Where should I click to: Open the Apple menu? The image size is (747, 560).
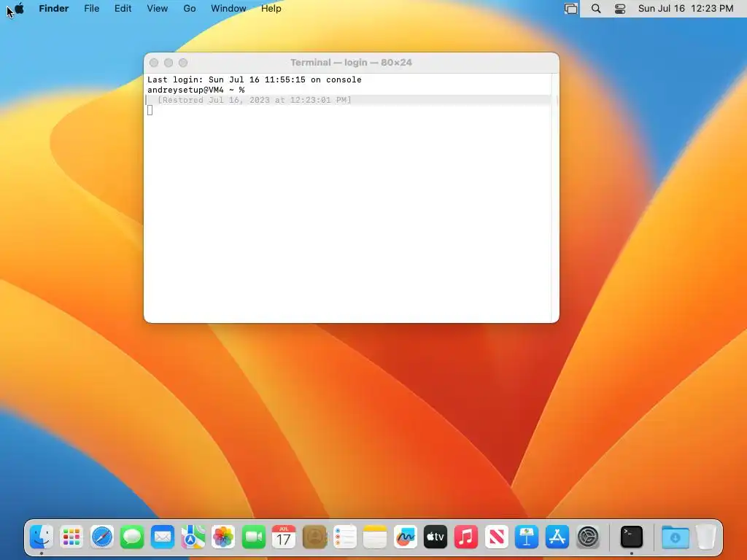coord(19,8)
